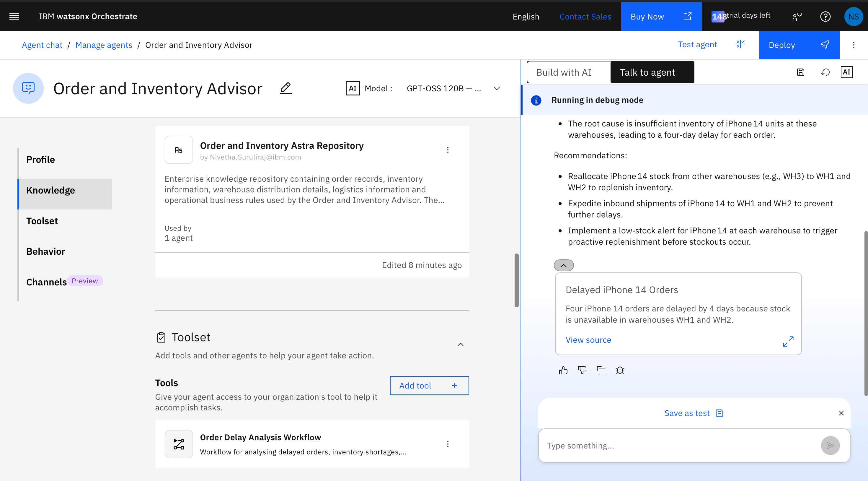Open the Order and Inventory Astra Repository card

pos(312,202)
